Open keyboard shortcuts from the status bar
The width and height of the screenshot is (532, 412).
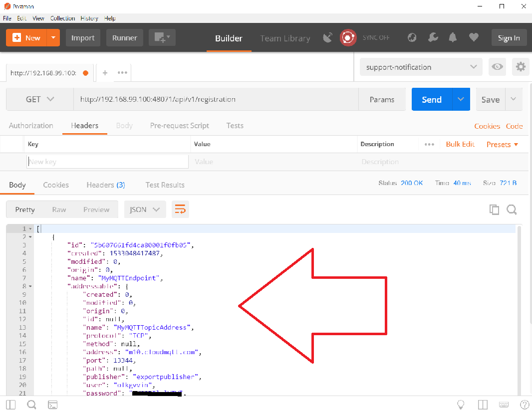504,405
